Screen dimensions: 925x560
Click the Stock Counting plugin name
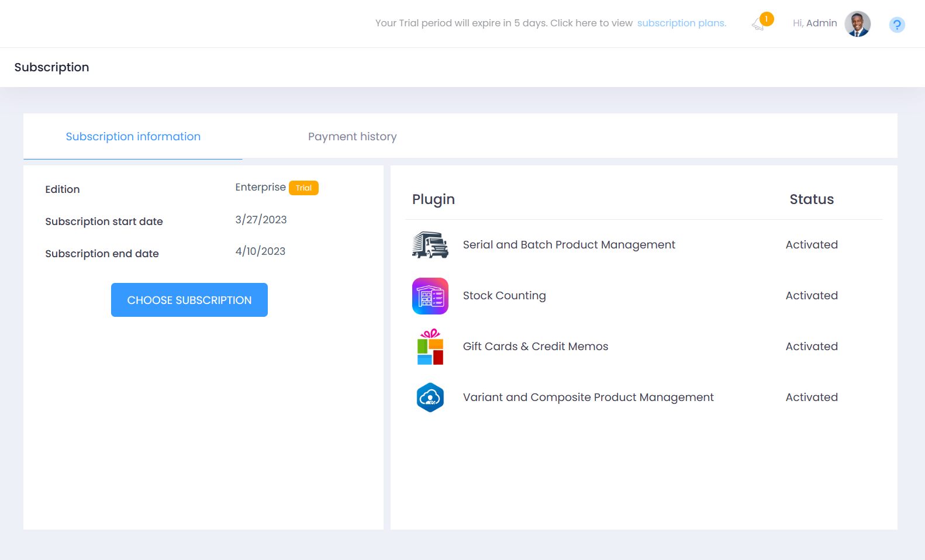(x=504, y=296)
